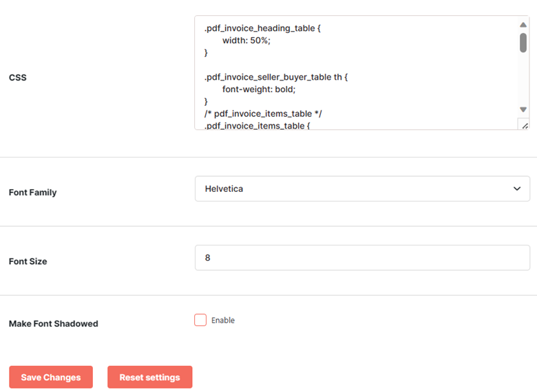Click the pdf_invoice_items_table comment line
This screenshot has width=537, height=392.
click(263, 113)
